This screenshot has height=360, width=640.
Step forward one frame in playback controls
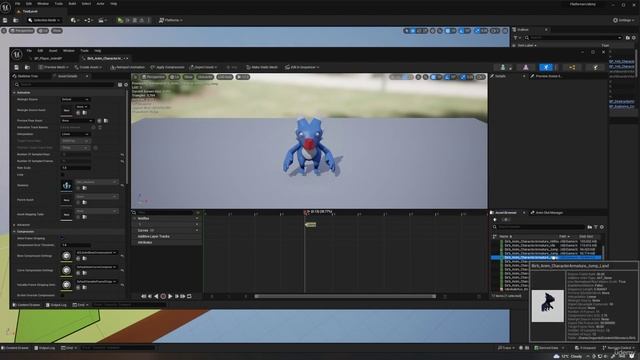tap(177, 296)
